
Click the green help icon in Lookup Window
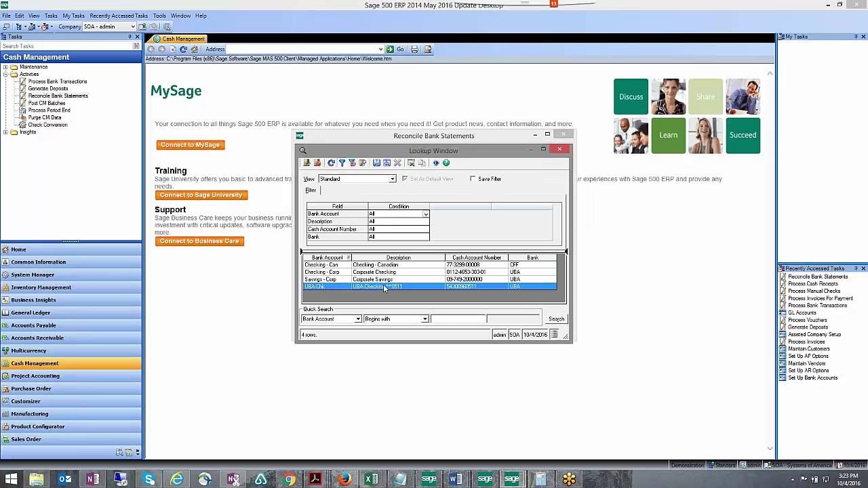coord(446,163)
